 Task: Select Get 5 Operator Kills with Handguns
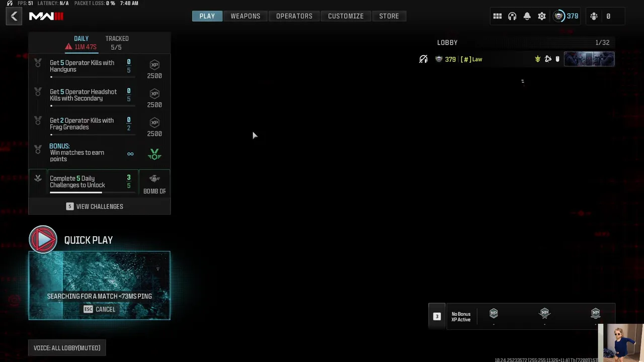(x=100, y=68)
